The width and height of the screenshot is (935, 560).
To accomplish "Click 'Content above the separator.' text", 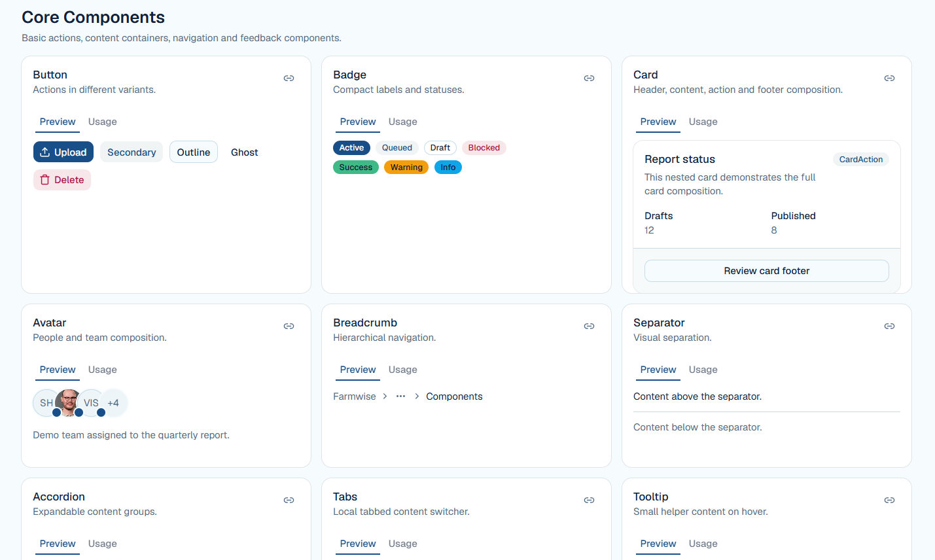I will (x=697, y=396).
